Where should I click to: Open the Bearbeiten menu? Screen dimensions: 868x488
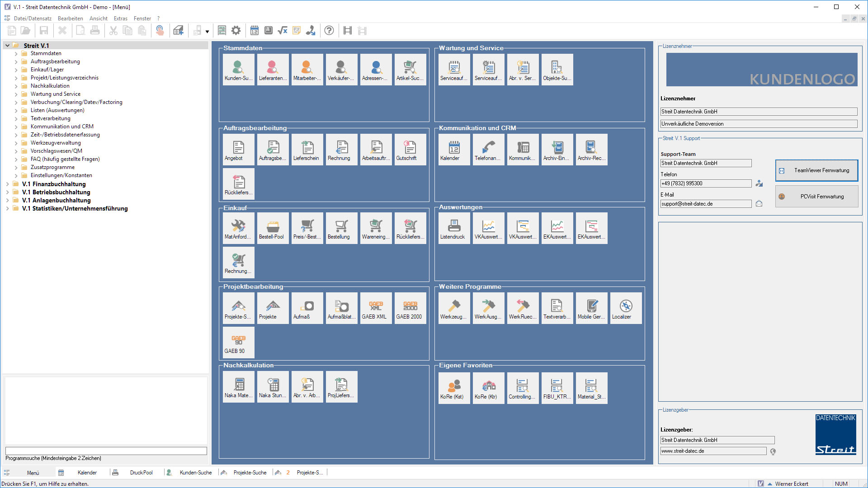click(70, 19)
